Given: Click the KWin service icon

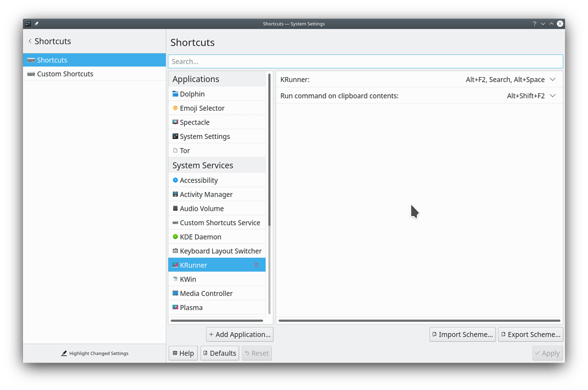Looking at the screenshot, I should pyautogui.click(x=174, y=279).
